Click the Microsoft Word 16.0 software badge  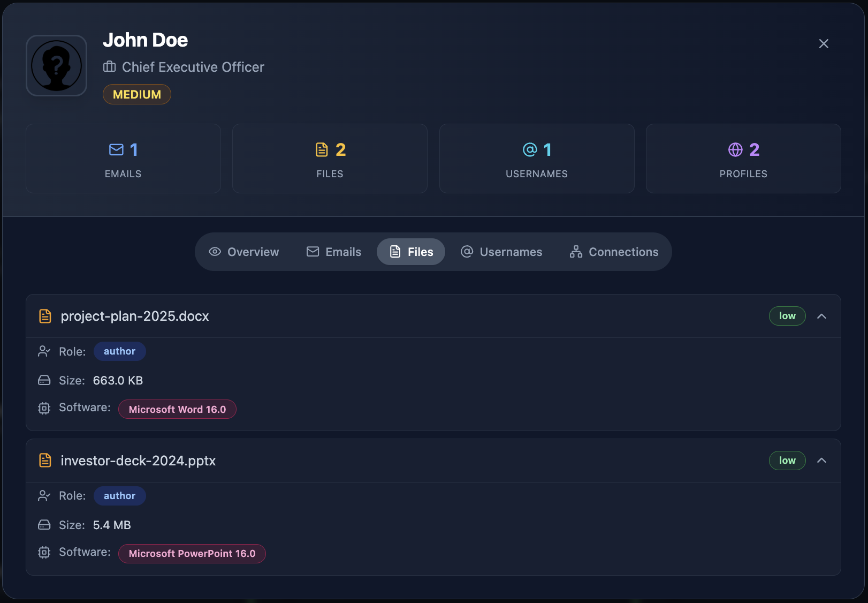tap(177, 409)
